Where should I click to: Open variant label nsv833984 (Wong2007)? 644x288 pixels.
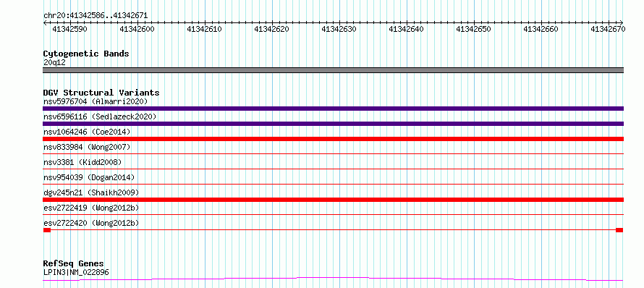87,147
